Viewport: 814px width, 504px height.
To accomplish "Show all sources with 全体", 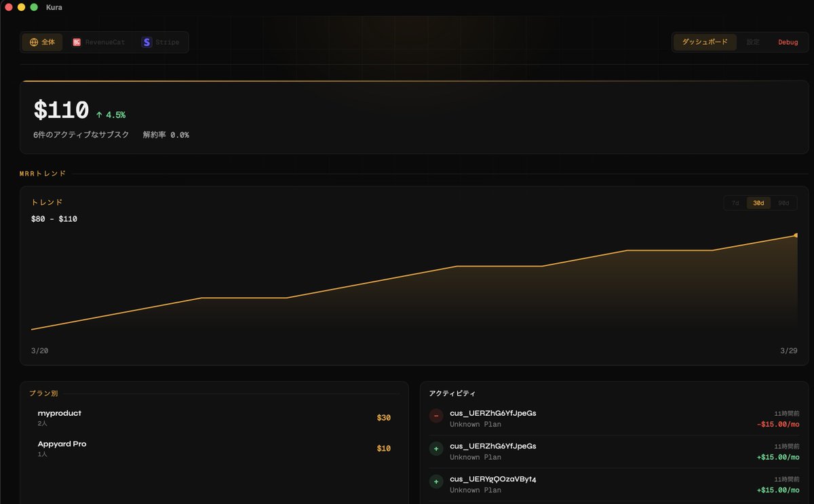I will 43,42.
